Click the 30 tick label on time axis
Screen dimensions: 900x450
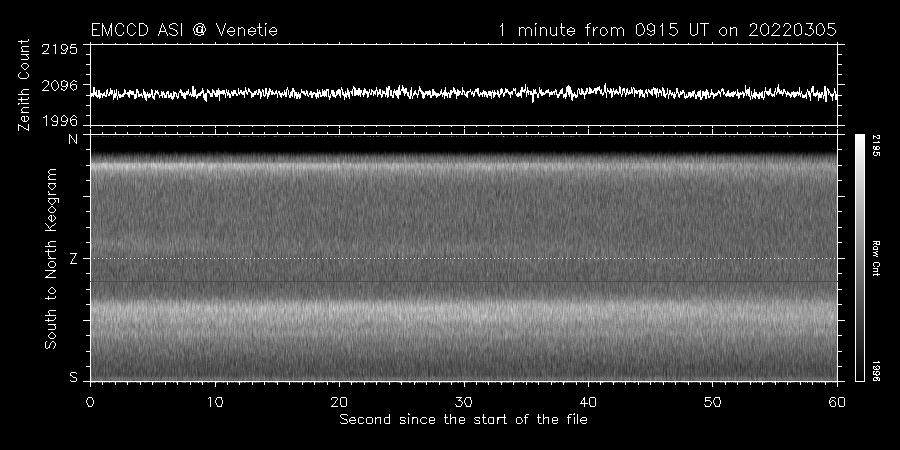[x=464, y=402]
